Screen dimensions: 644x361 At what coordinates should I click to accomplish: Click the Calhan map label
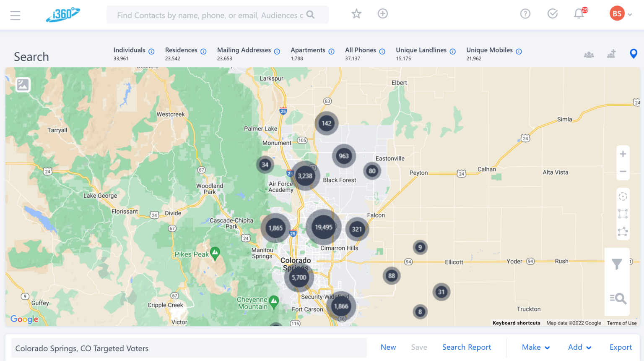pyautogui.click(x=487, y=169)
